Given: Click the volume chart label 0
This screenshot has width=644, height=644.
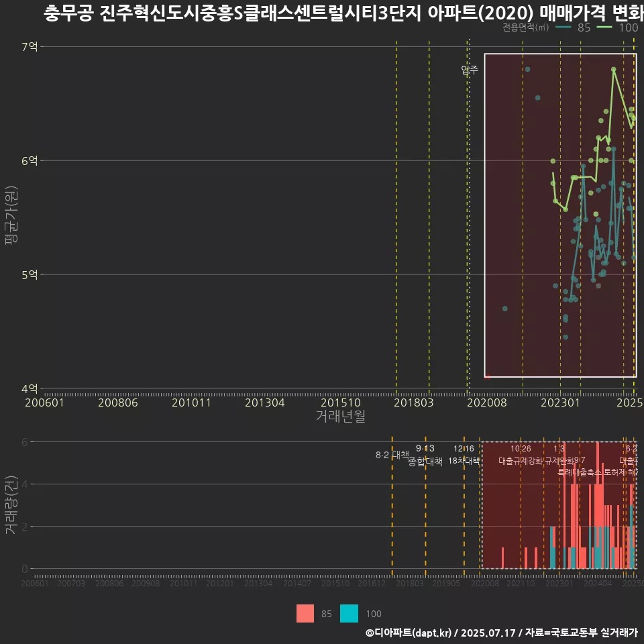Looking at the screenshot, I should click(x=25, y=569).
